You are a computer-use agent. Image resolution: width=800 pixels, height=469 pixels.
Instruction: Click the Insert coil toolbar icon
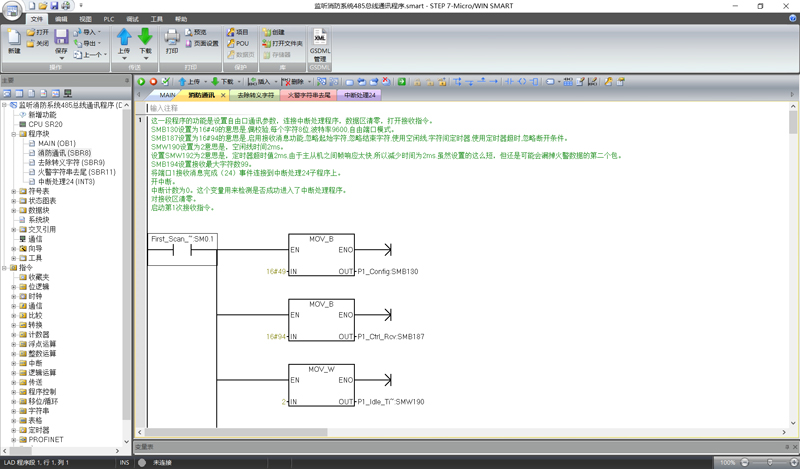[x=522, y=82]
